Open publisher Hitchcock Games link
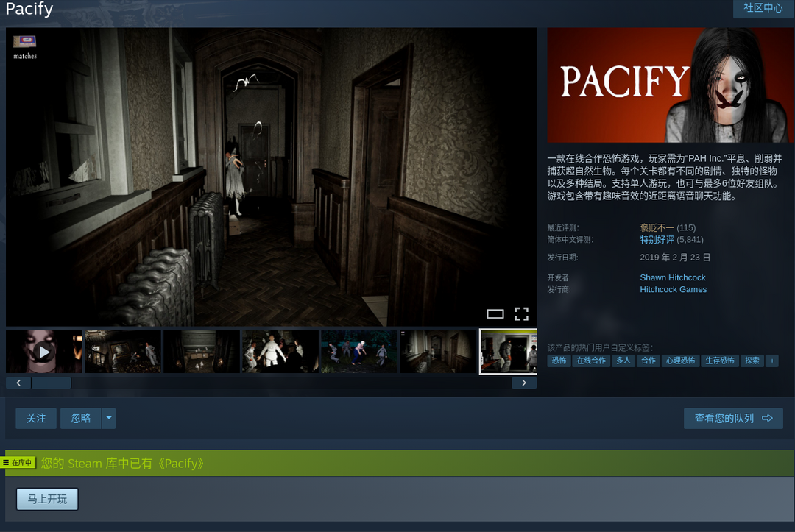The image size is (795, 532). pos(673,289)
